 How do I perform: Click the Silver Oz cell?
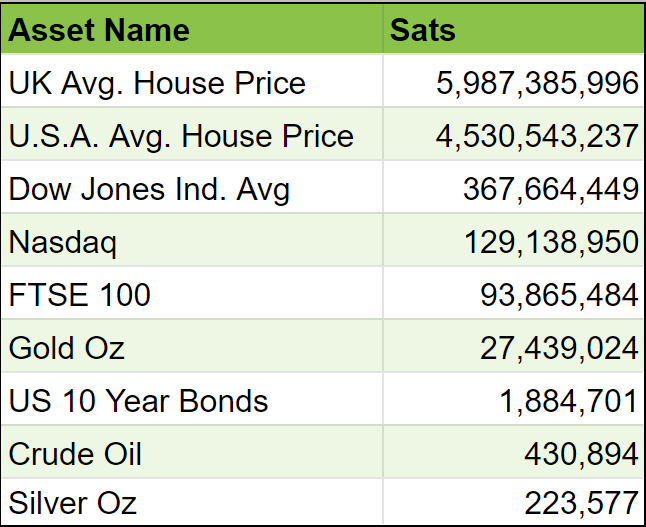(x=73, y=502)
